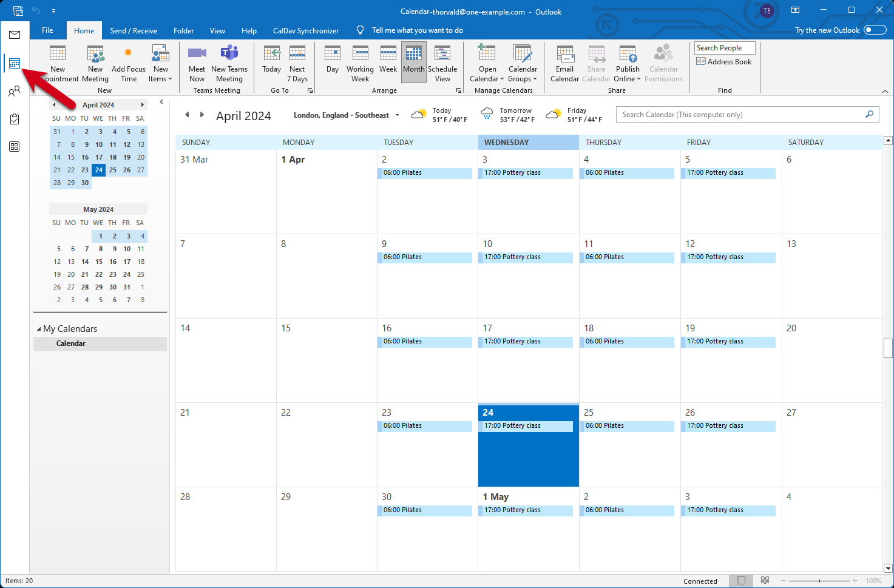Switch to the View tab
This screenshot has height=588, width=894.
pyautogui.click(x=217, y=31)
